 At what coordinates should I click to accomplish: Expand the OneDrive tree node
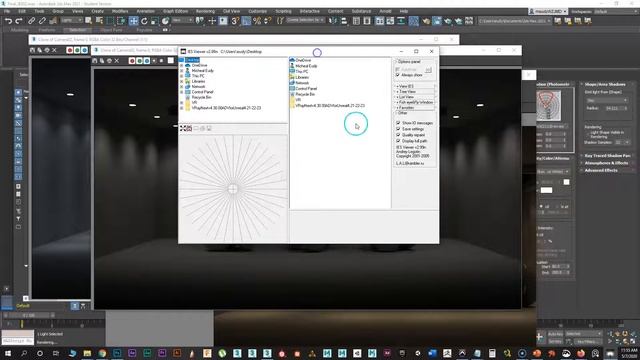(x=182, y=65)
